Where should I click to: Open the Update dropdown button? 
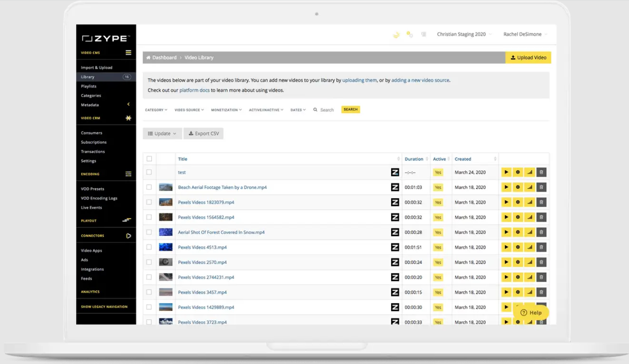pos(162,134)
